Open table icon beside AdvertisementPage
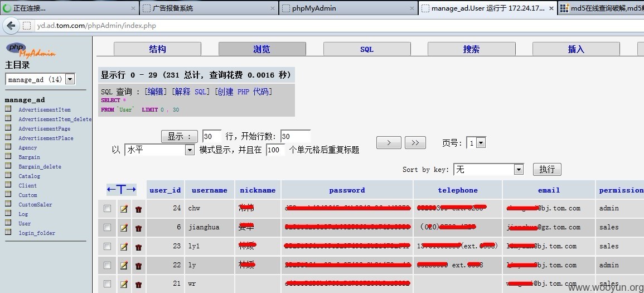The width and height of the screenshot is (644, 293). [x=8, y=128]
